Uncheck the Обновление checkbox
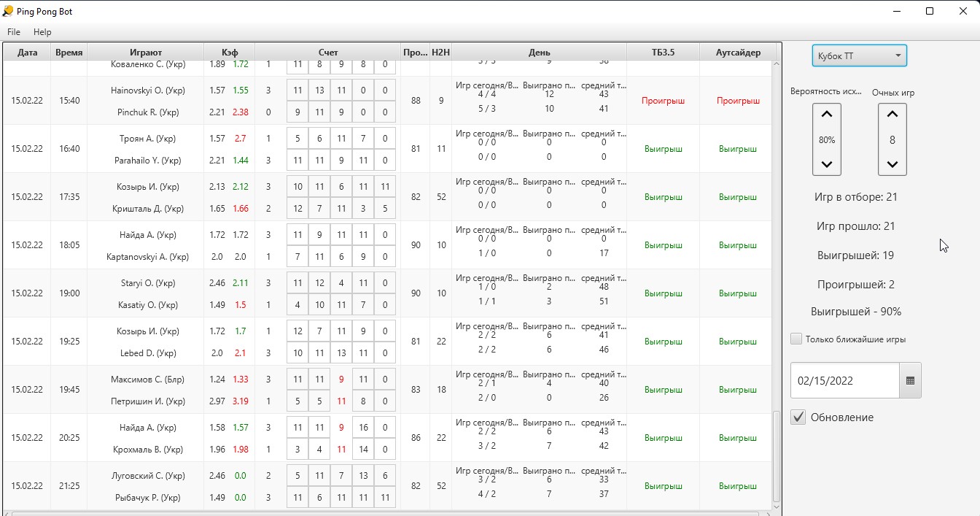 click(x=798, y=417)
